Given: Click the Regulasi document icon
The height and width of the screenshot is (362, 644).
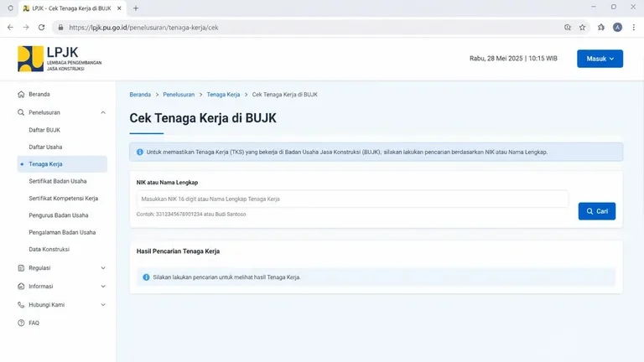Looking at the screenshot, I should (x=21, y=268).
